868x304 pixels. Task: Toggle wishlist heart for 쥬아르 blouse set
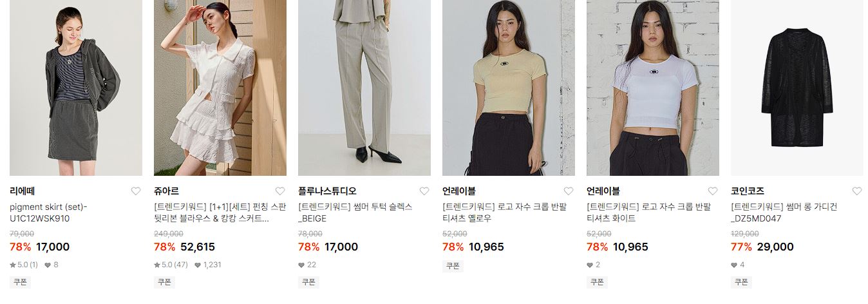coord(279,191)
